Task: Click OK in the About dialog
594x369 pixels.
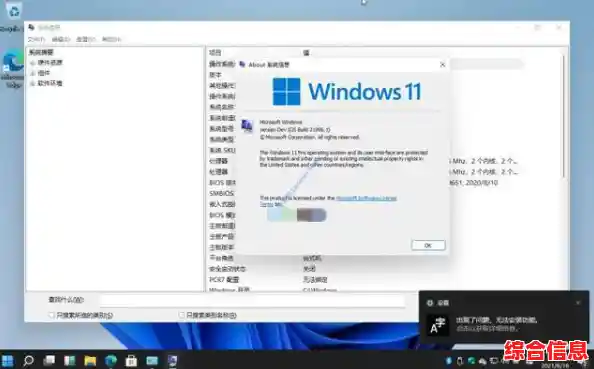Action: click(428, 245)
